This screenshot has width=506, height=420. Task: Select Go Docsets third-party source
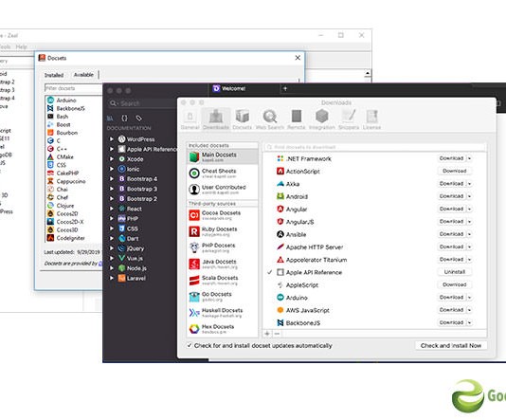pyautogui.click(x=223, y=296)
